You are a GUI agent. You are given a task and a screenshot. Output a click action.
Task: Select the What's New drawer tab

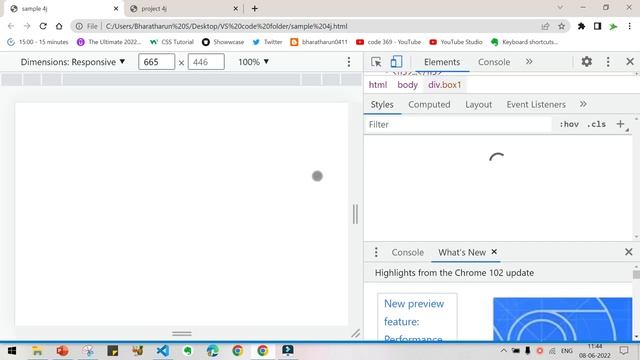462,252
